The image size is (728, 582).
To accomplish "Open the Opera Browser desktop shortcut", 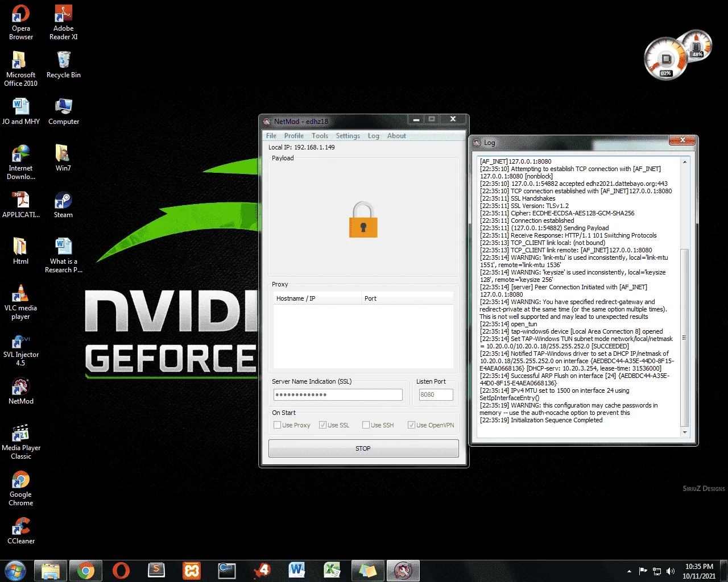I will pos(21,22).
